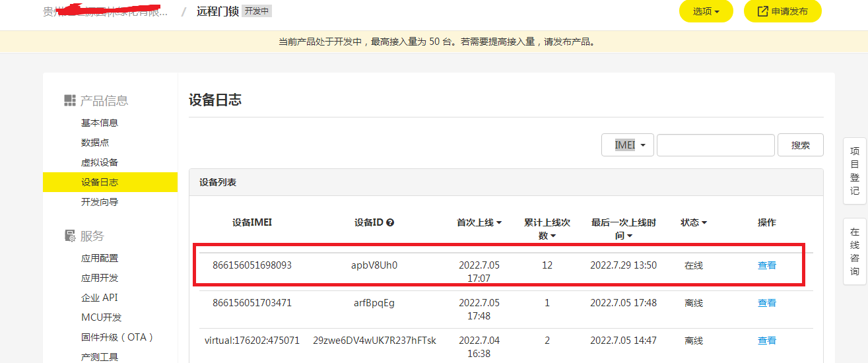Open the IMEI search-type dropdown
868x363 pixels.
pos(628,145)
